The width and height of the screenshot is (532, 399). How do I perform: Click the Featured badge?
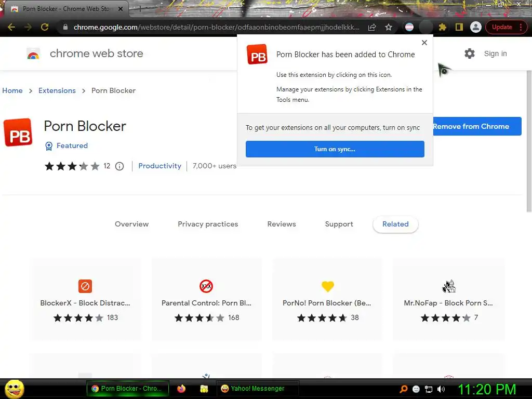pos(66,145)
